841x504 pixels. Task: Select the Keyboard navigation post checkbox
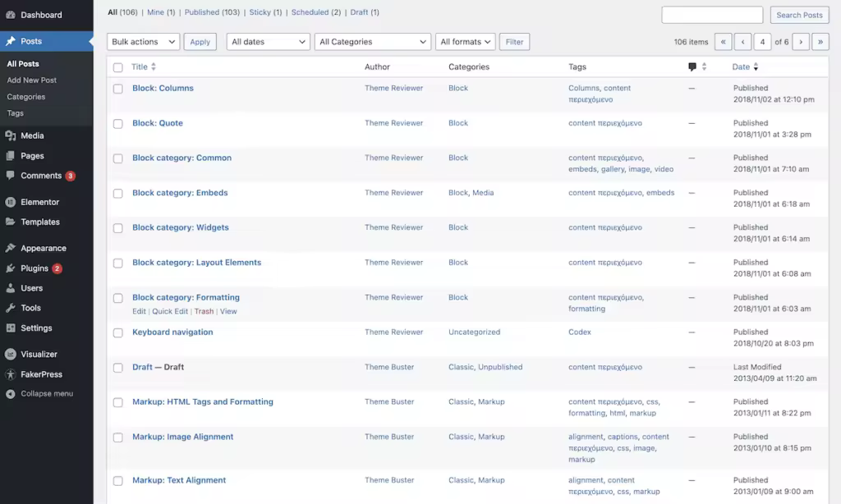coord(118,333)
